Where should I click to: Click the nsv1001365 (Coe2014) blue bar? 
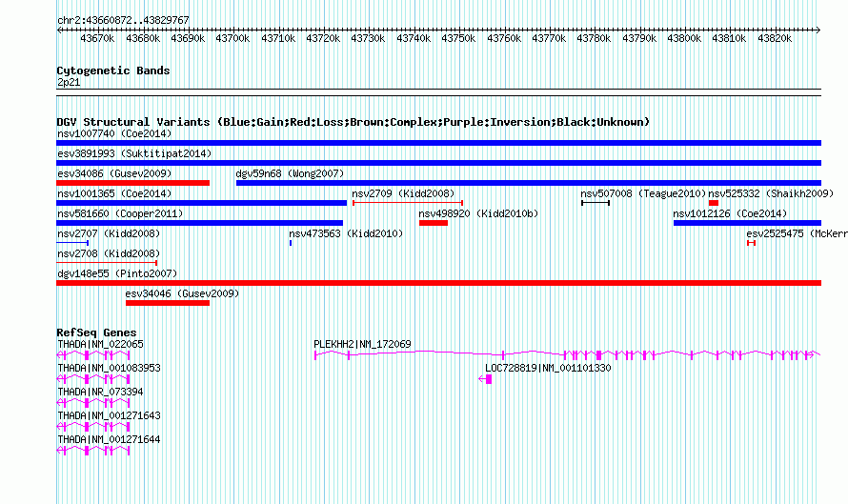[x=202, y=203]
